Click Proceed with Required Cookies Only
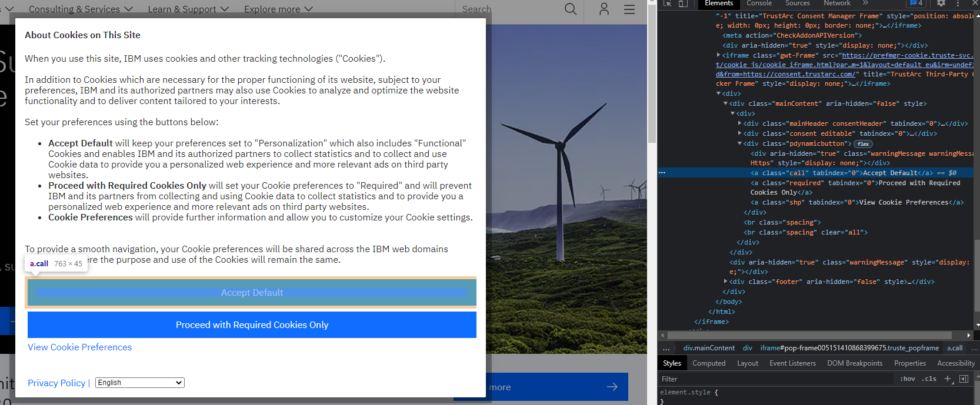Image resolution: width=980 pixels, height=405 pixels. coord(252,325)
